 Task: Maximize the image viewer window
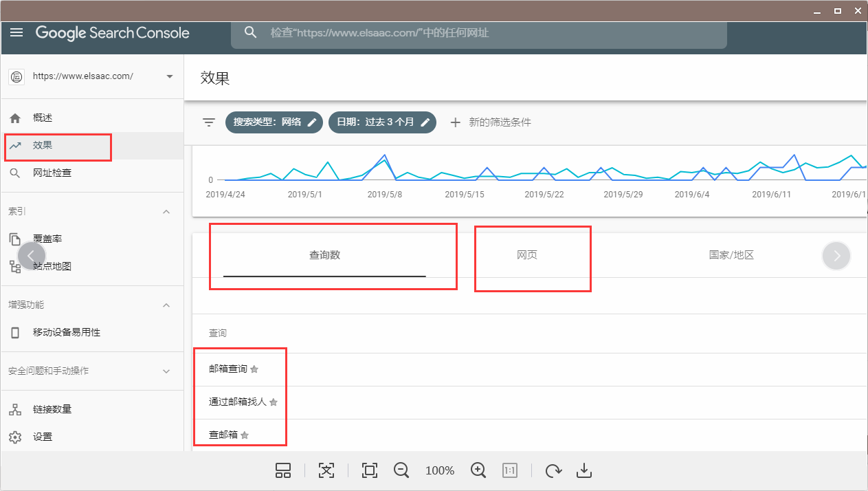click(x=838, y=10)
